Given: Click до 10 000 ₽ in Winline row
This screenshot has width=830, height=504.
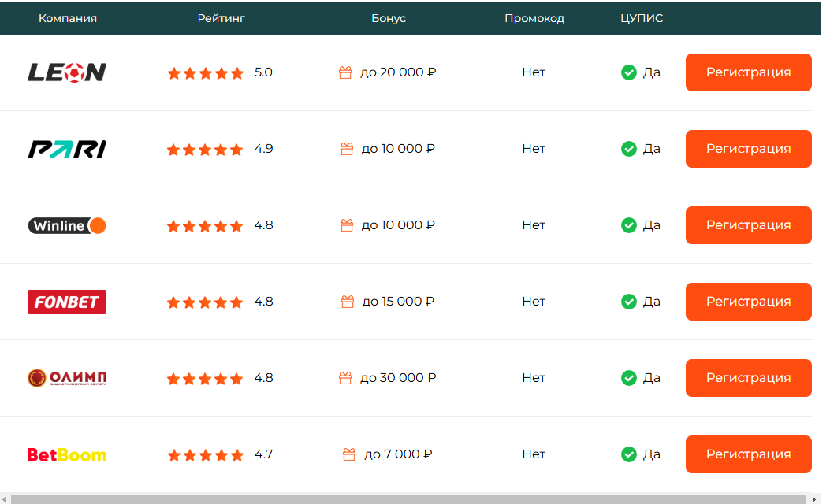Looking at the screenshot, I should pyautogui.click(x=398, y=225).
